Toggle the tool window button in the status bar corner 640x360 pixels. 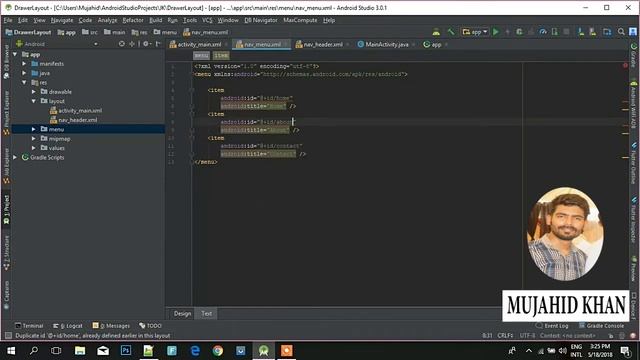(x=8, y=336)
